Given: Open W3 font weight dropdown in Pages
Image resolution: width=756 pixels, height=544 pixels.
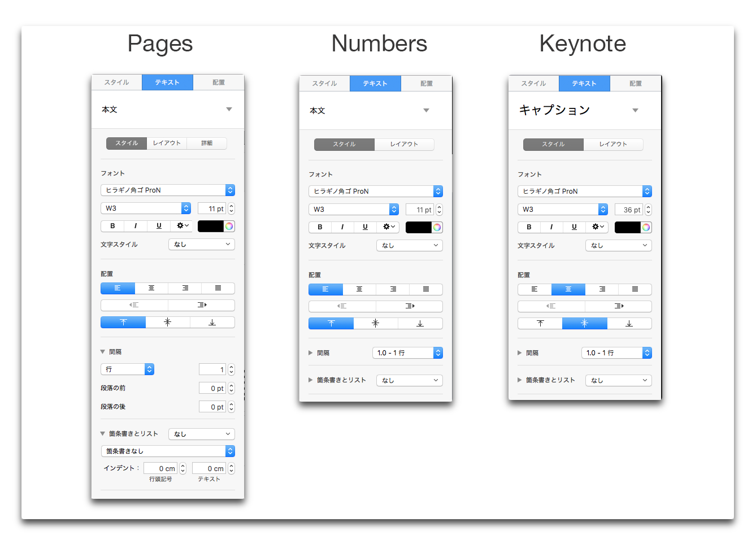Looking at the screenshot, I should (146, 208).
